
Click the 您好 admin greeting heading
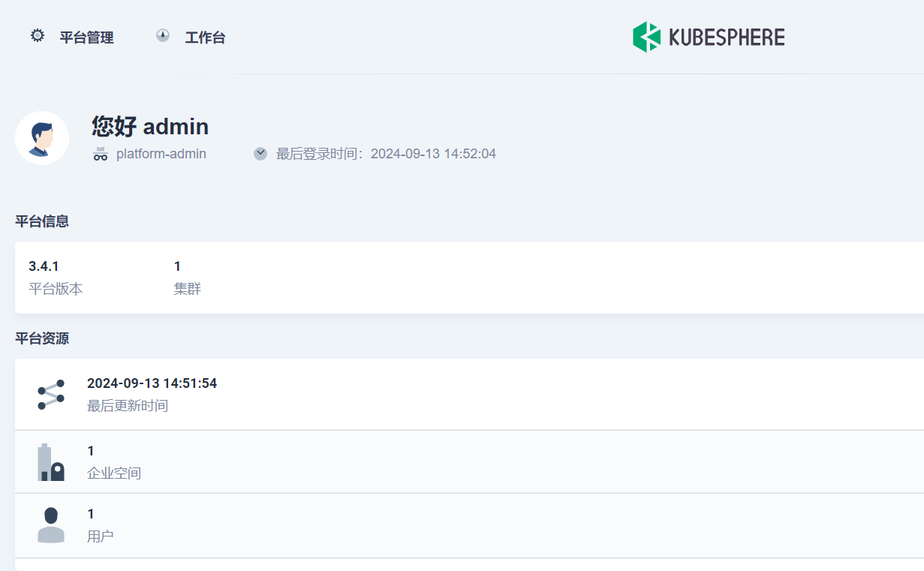[150, 126]
